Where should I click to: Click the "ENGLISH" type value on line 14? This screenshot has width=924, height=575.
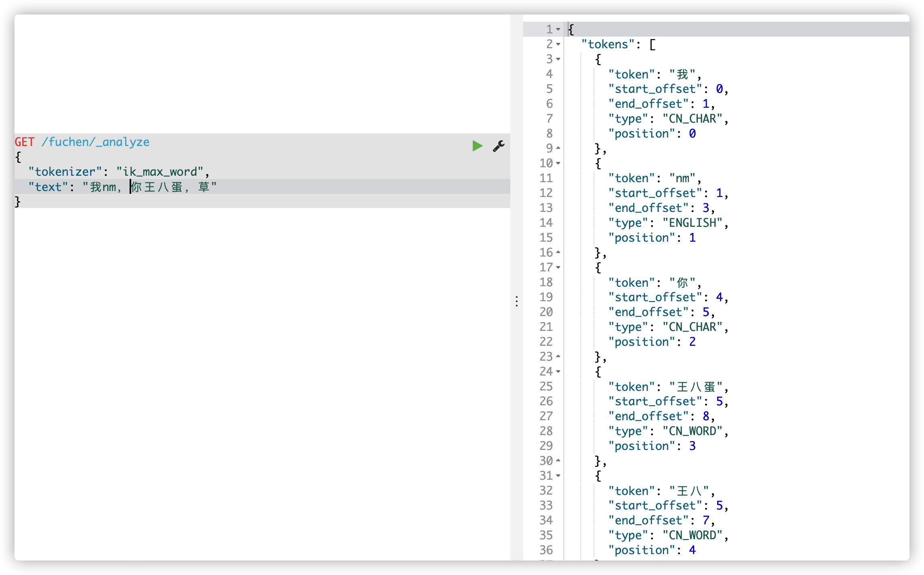[693, 223]
